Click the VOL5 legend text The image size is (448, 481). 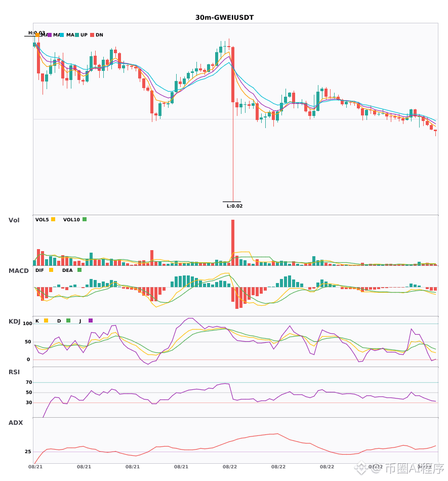click(42, 220)
